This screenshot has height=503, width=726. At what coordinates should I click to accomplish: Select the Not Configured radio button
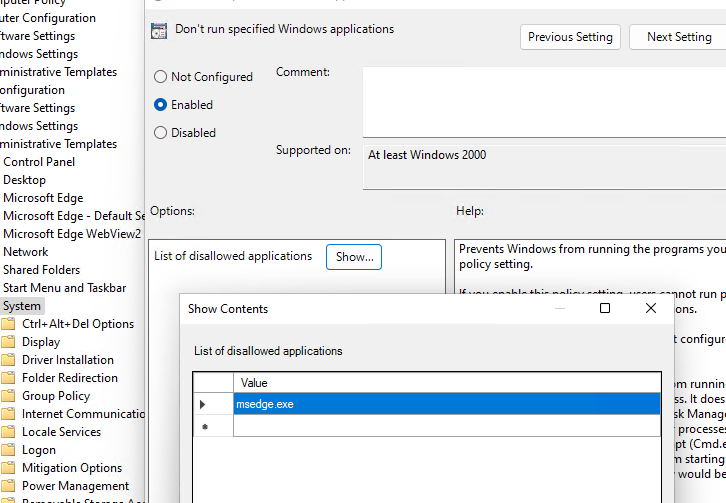click(x=161, y=77)
